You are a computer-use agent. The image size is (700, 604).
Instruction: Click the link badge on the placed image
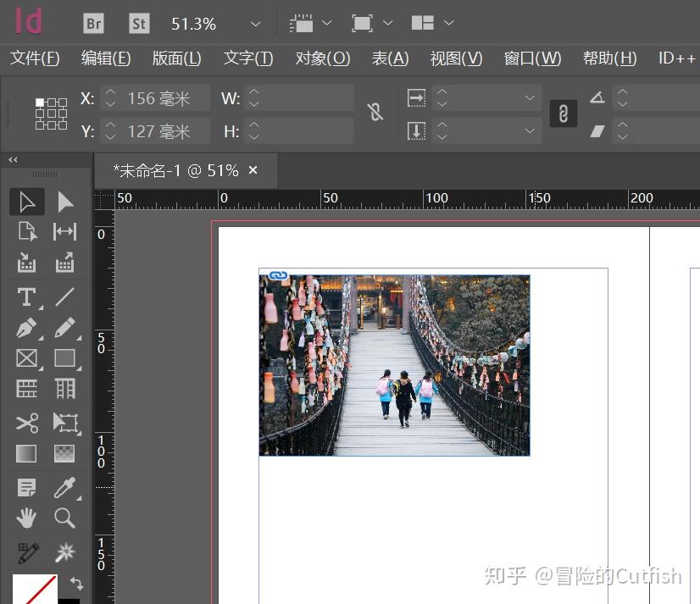tap(277, 275)
